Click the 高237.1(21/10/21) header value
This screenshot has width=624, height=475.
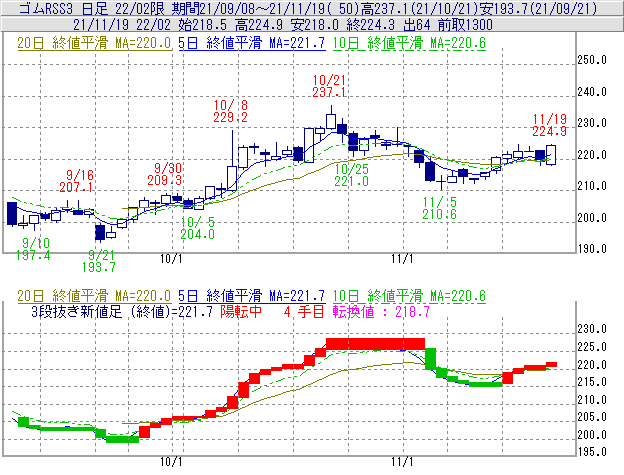point(419,8)
